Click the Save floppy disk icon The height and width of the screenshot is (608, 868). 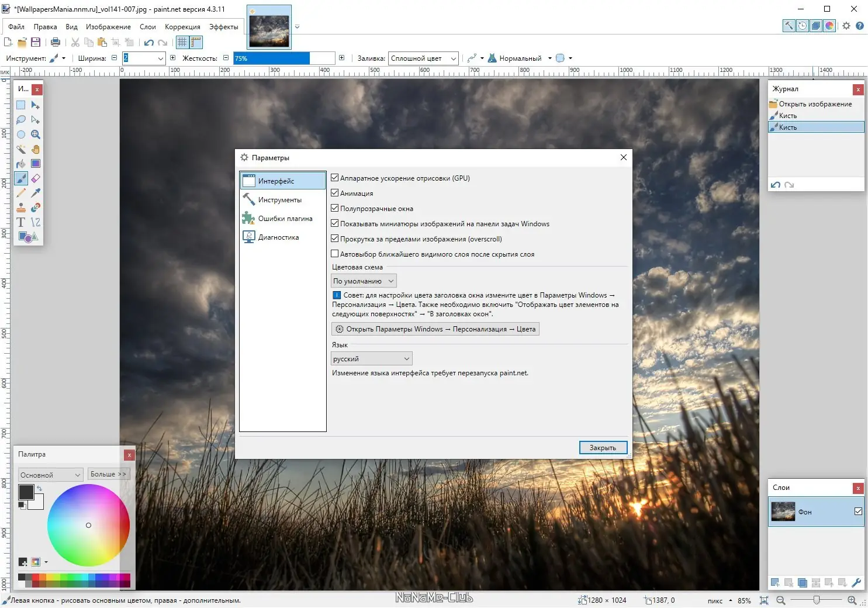[x=36, y=42]
